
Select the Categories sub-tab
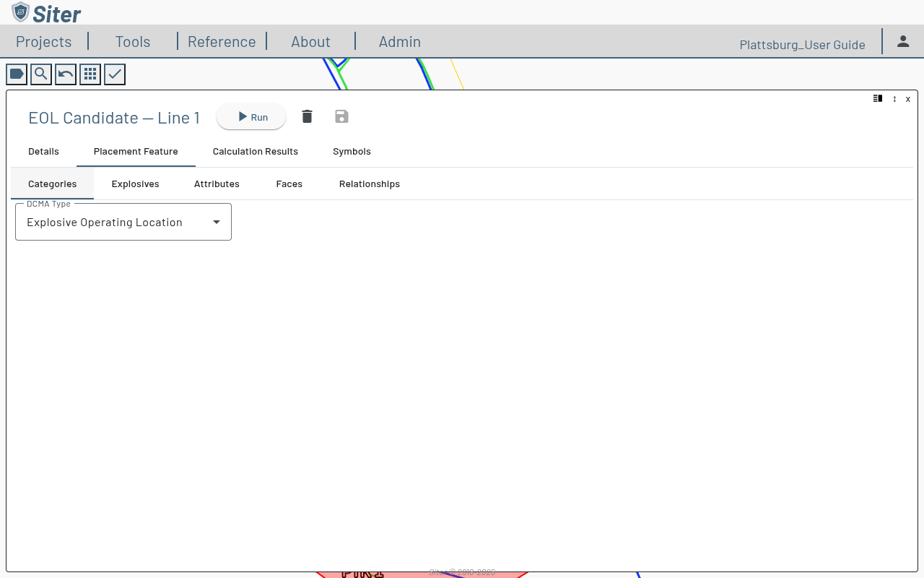52,184
